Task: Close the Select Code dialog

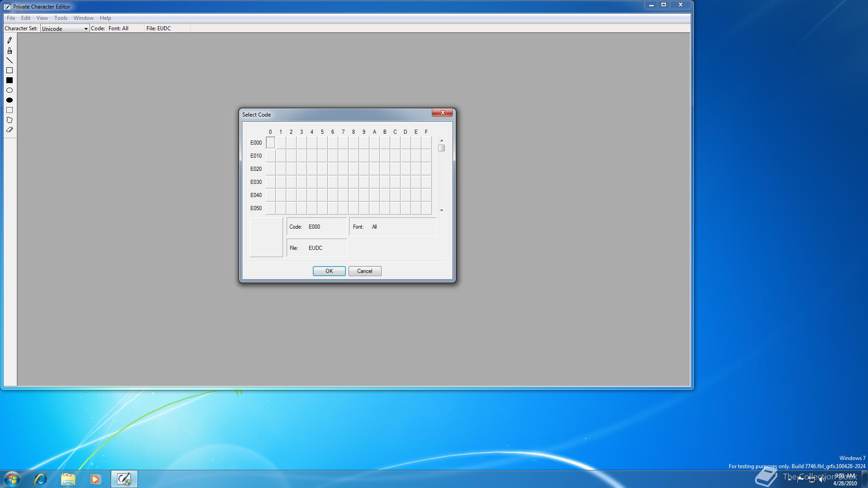Action: (x=443, y=113)
